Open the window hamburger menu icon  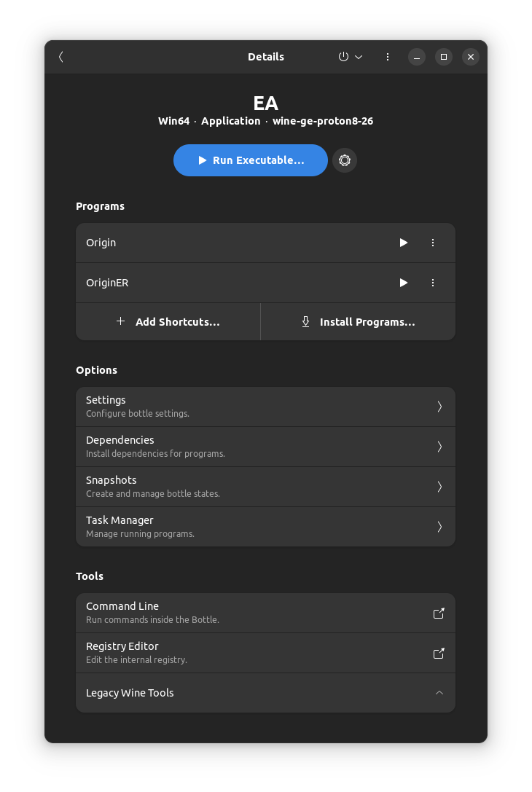point(388,57)
